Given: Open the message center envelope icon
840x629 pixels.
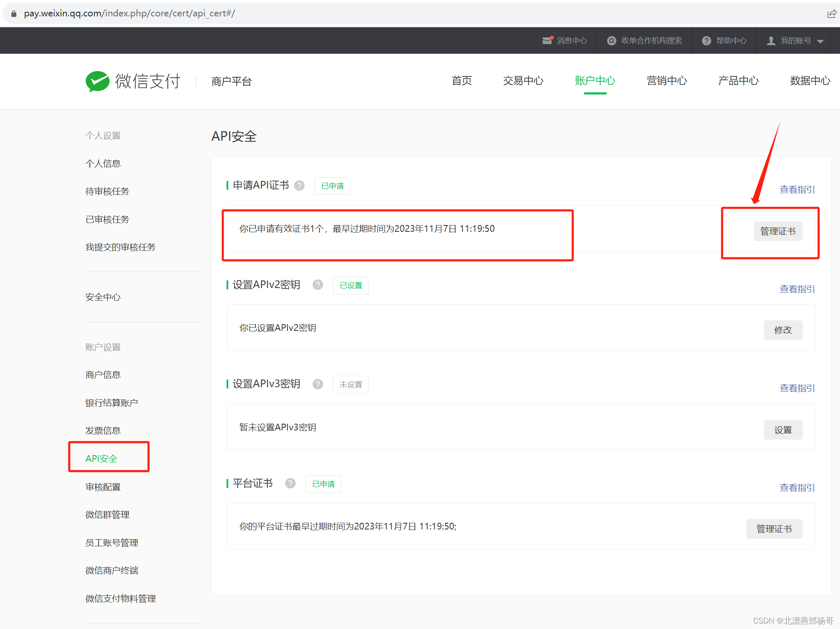Looking at the screenshot, I should click(547, 40).
